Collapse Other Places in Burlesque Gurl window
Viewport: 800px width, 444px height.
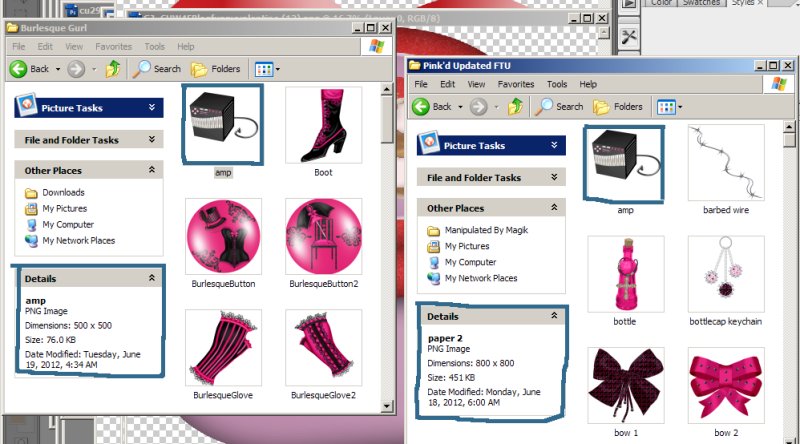152,169
